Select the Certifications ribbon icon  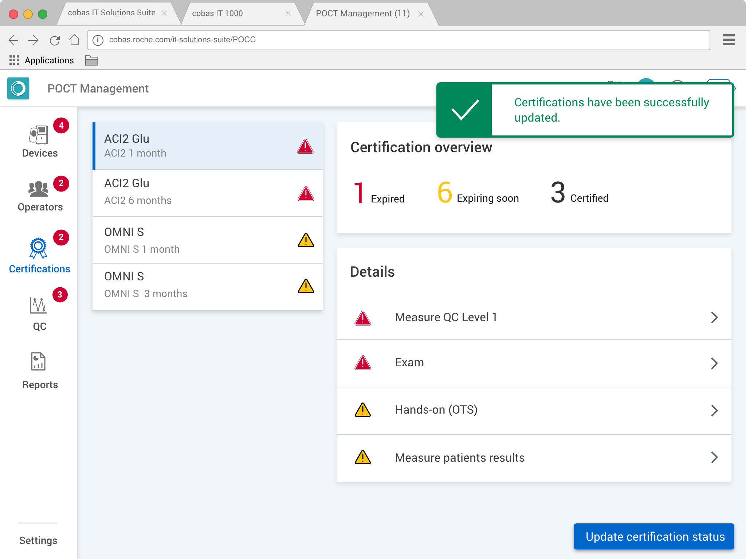(x=38, y=248)
